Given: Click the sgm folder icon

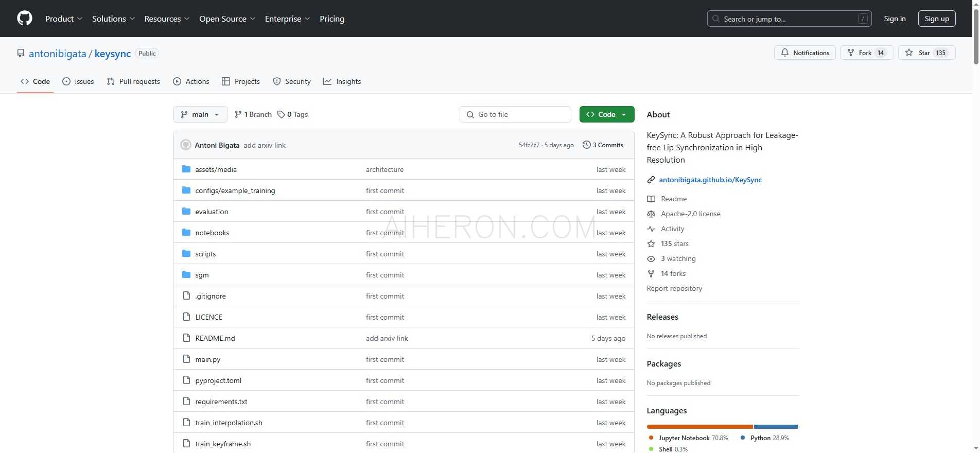Looking at the screenshot, I should tap(186, 275).
